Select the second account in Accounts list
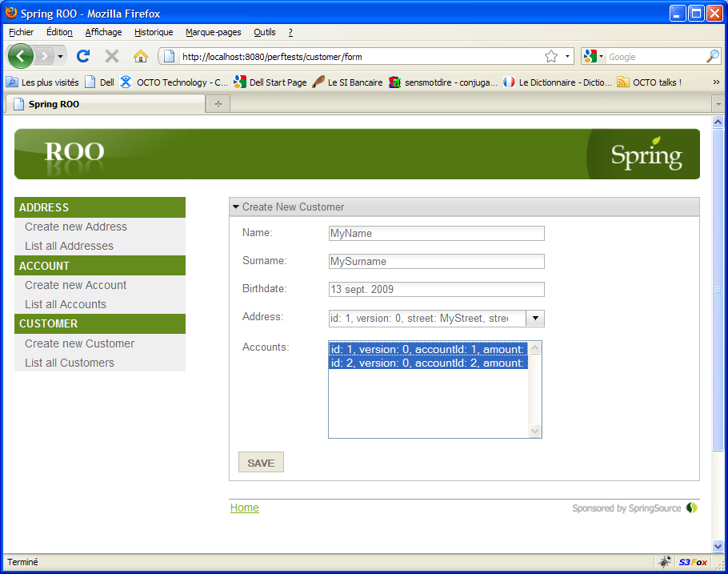This screenshot has width=728, height=574. coord(428,363)
